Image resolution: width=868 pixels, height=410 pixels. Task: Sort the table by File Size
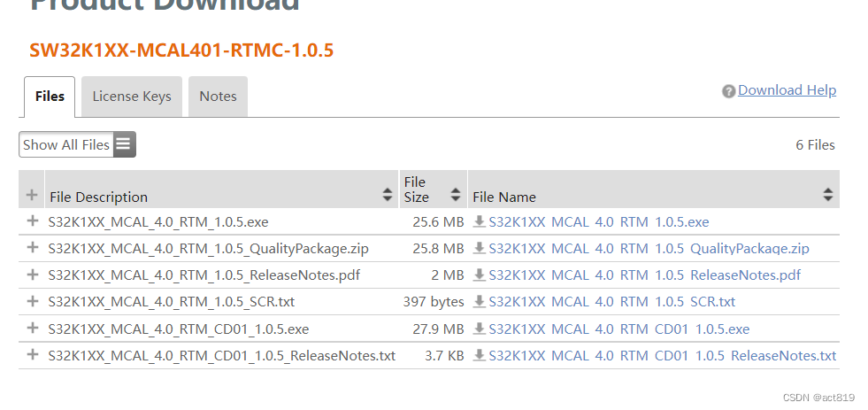pyautogui.click(x=455, y=195)
